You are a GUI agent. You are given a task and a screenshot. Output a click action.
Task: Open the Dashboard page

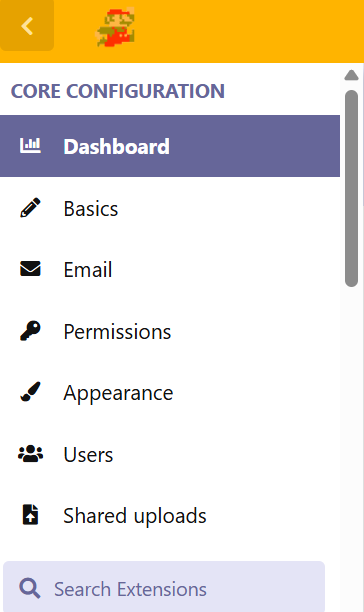[170, 146]
